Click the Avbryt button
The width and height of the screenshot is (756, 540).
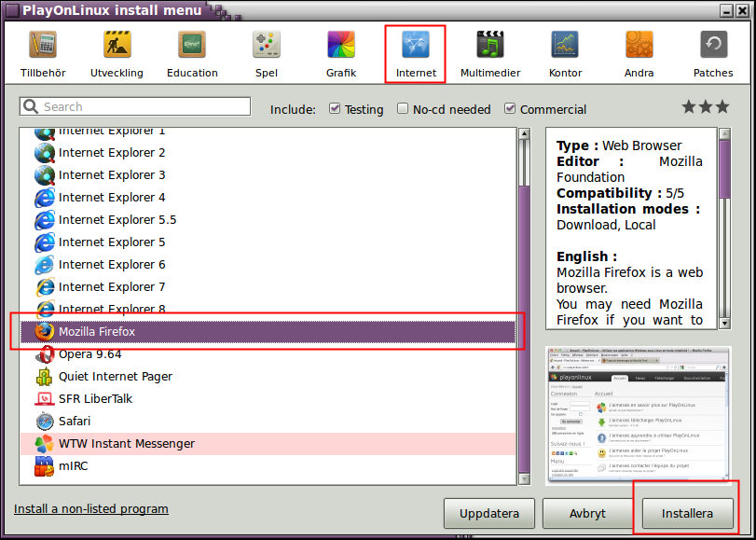tap(587, 514)
